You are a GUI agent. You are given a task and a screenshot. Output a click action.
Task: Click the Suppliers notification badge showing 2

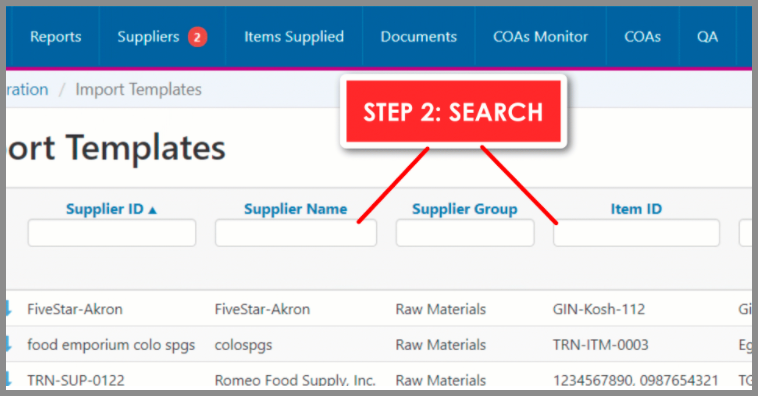[x=197, y=37]
